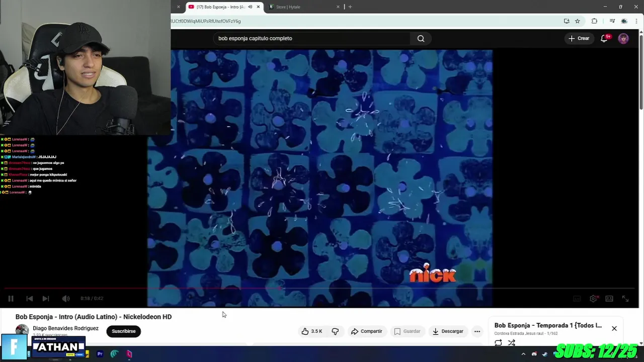This screenshot has height=362, width=644.
Task: Subscribe via the Suscribirse button
Action: click(124, 331)
